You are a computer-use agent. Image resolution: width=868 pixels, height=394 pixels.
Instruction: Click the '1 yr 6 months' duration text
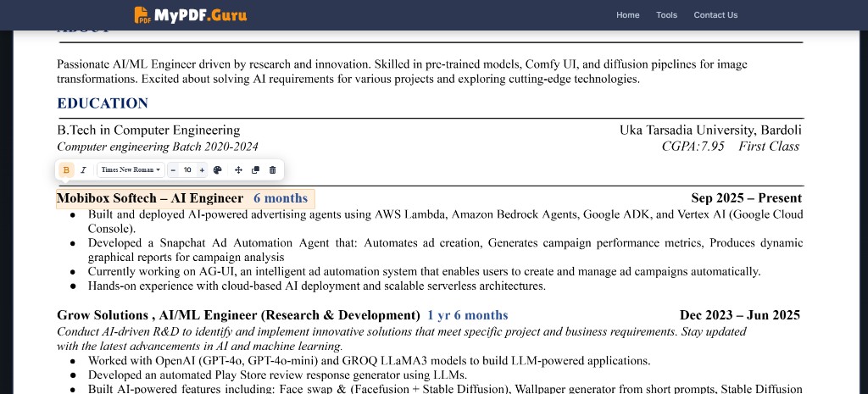coord(468,315)
